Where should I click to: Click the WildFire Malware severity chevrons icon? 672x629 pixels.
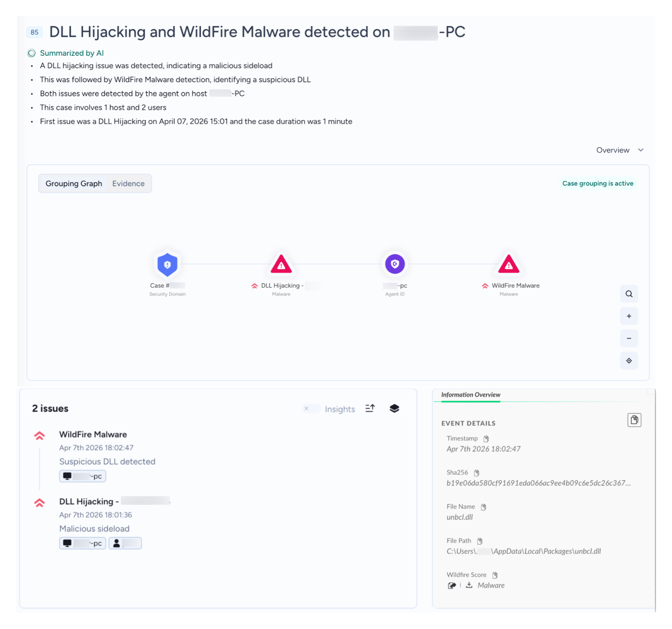coord(39,436)
